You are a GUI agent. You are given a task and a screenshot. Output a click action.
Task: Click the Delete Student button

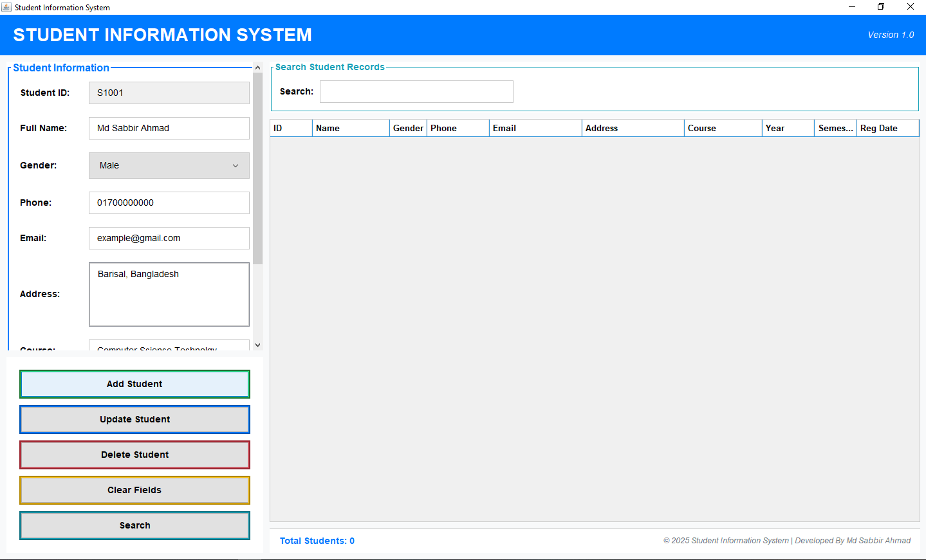(x=134, y=455)
